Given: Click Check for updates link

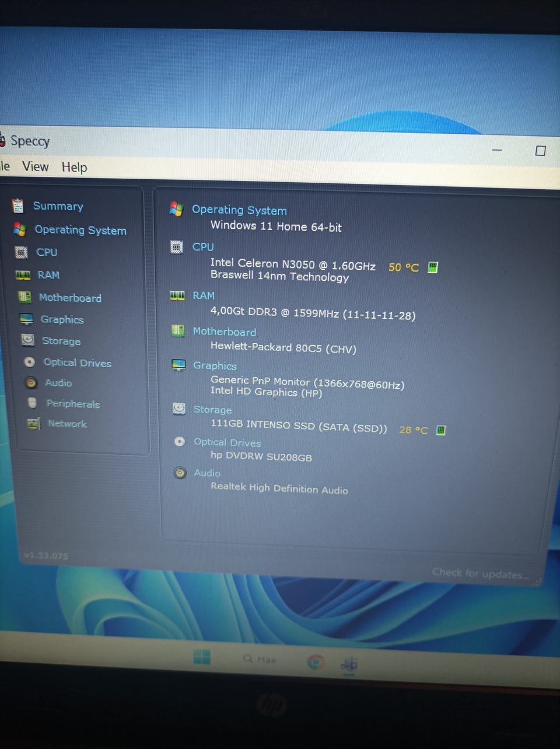Looking at the screenshot, I should click(x=481, y=573).
